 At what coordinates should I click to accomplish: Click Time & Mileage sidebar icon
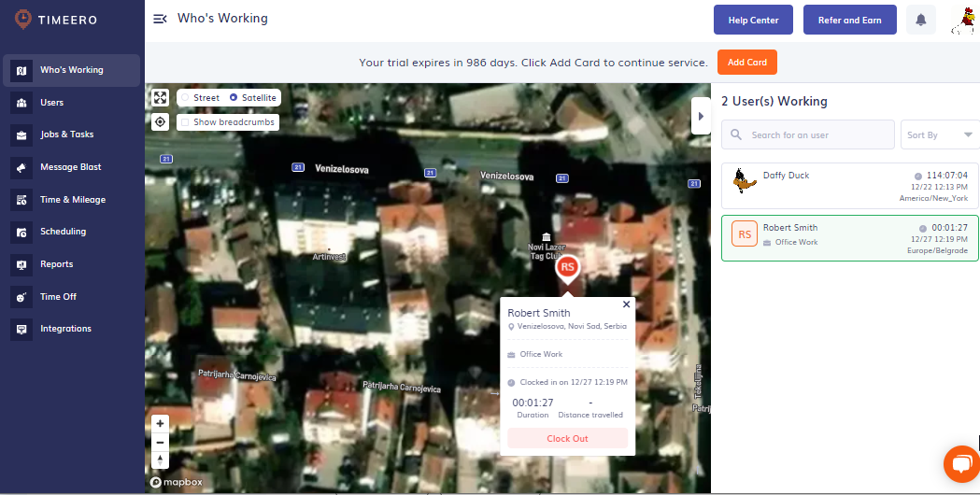(21, 199)
